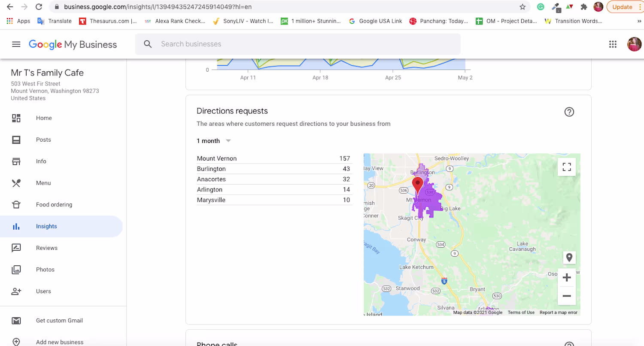Click the map location pin button
Image resolution: width=644 pixels, height=346 pixels.
point(569,258)
